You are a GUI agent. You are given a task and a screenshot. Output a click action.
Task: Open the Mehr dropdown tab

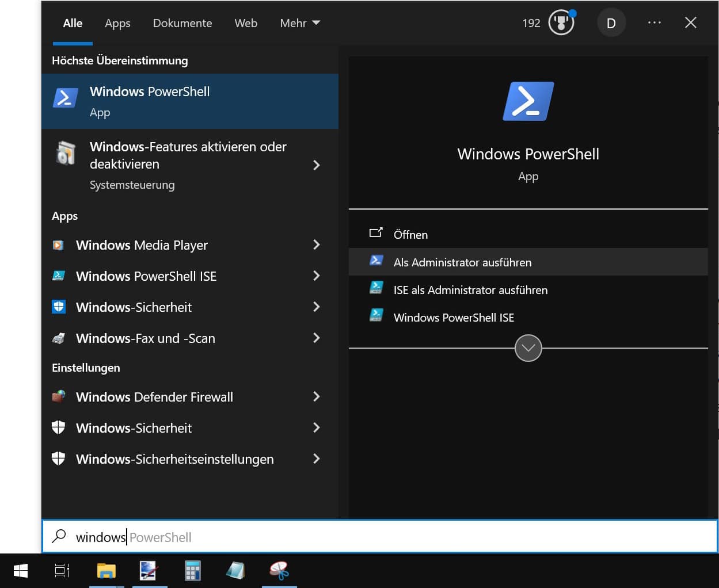[x=300, y=23]
